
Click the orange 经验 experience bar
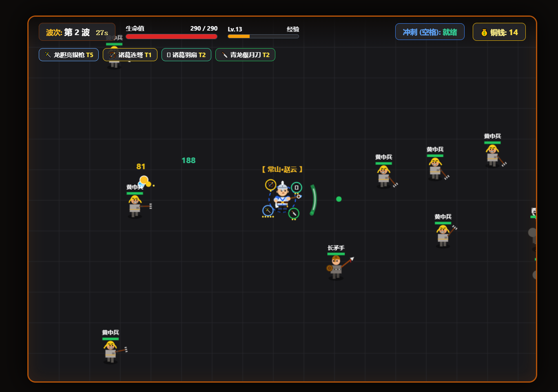263,36
